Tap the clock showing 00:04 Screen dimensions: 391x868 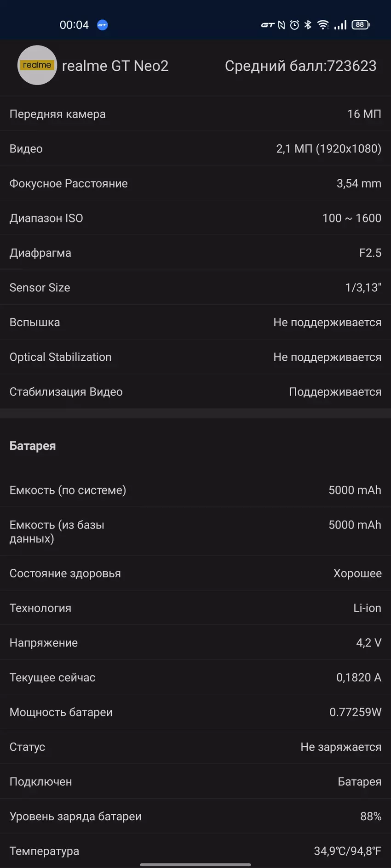pyautogui.click(x=74, y=25)
